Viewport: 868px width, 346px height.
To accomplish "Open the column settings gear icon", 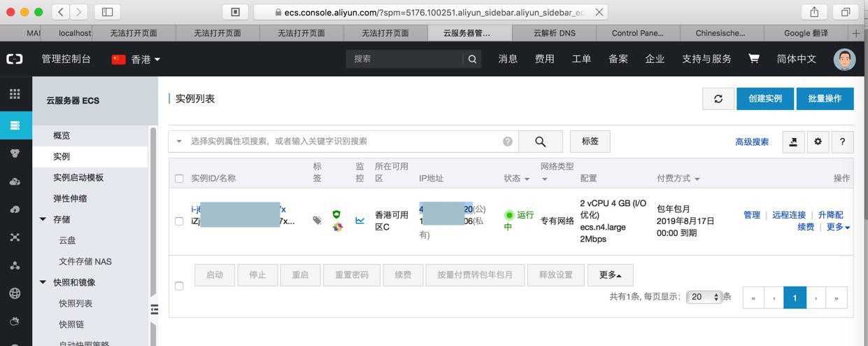I will pos(818,141).
